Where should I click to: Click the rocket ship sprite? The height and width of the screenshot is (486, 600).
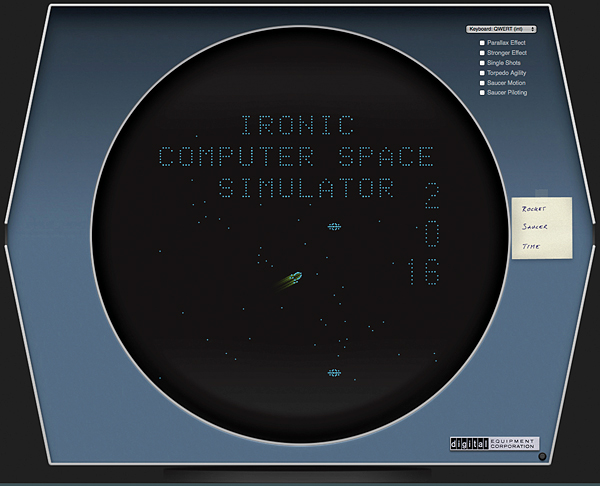(x=296, y=276)
